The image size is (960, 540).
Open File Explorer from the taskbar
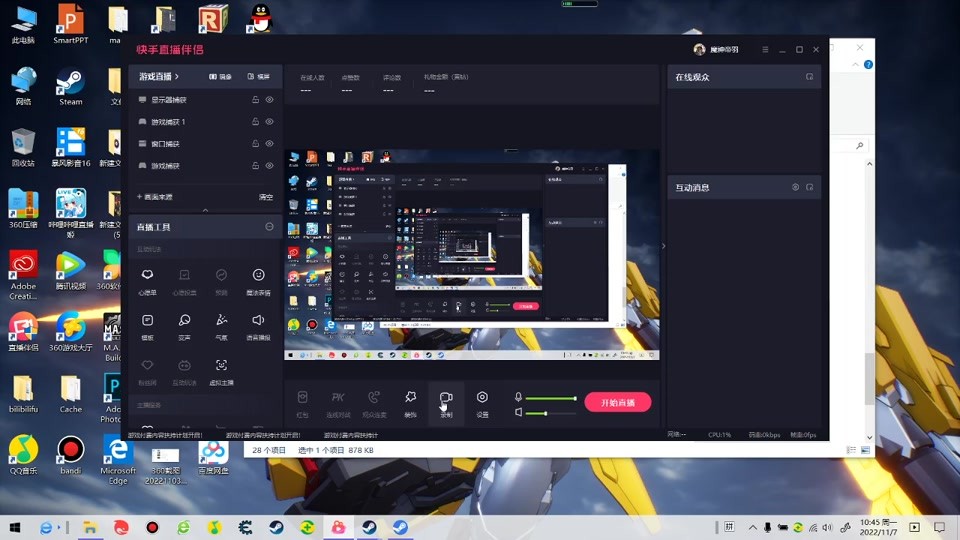(90, 527)
